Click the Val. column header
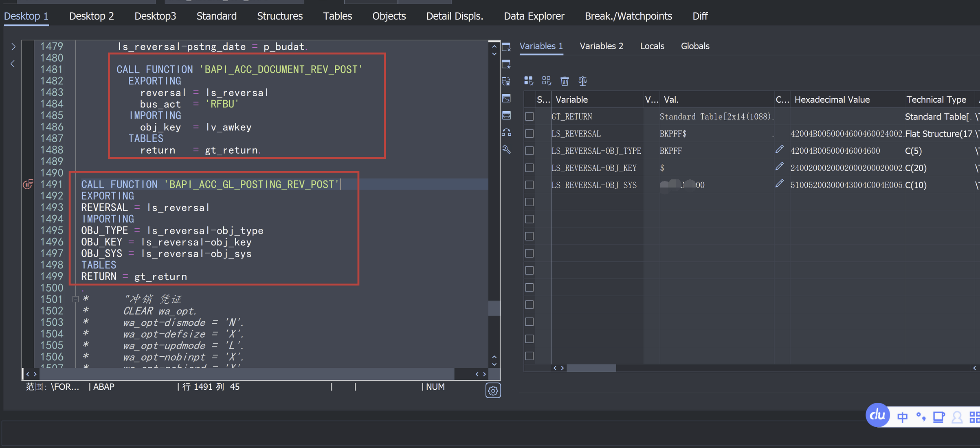980x448 pixels. pos(716,99)
